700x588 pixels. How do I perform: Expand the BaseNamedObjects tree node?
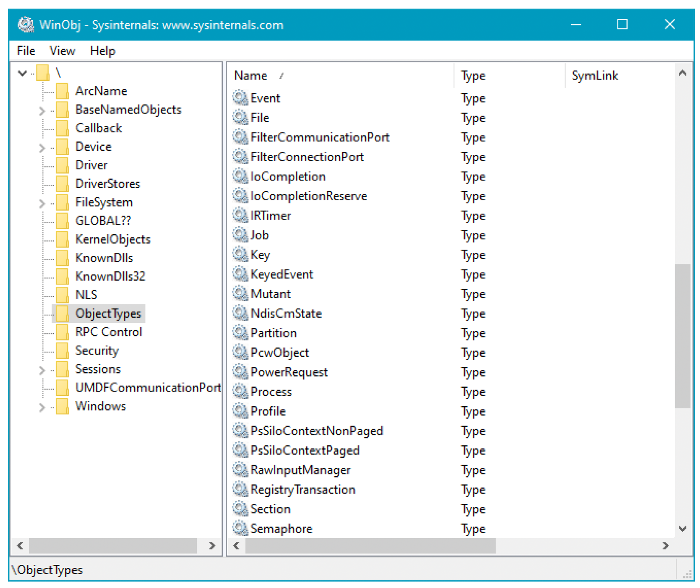pos(42,110)
